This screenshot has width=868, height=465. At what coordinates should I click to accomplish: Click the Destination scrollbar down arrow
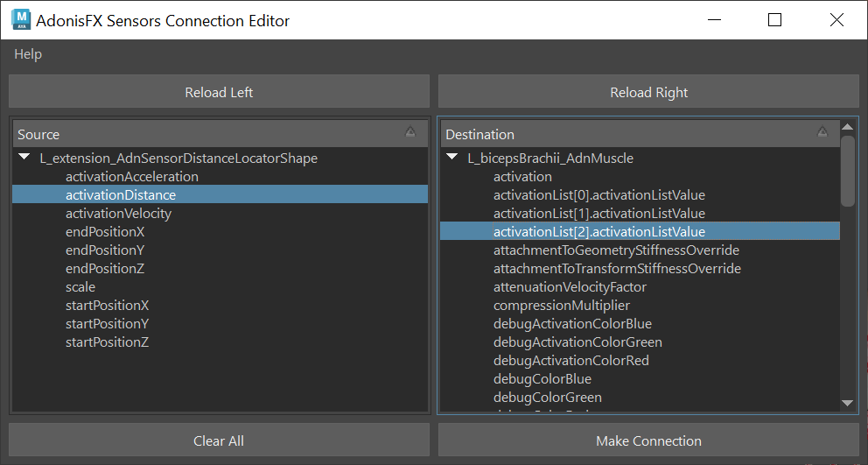tap(847, 403)
